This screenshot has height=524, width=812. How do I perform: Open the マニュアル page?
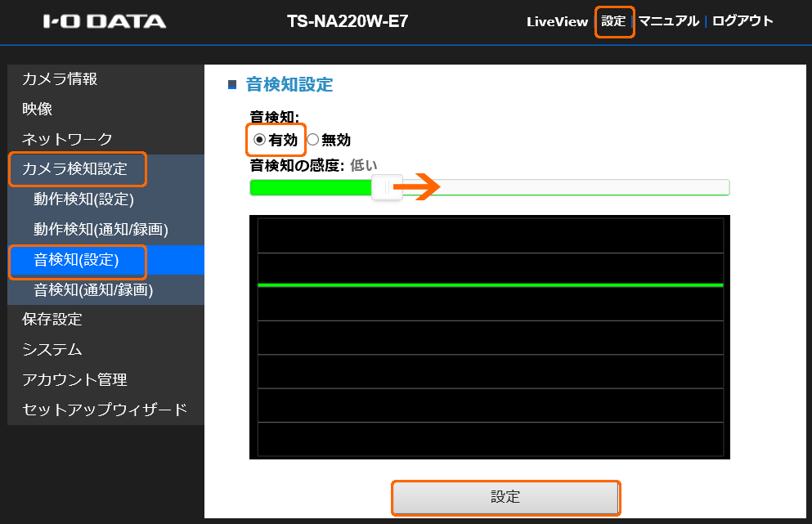[669, 21]
